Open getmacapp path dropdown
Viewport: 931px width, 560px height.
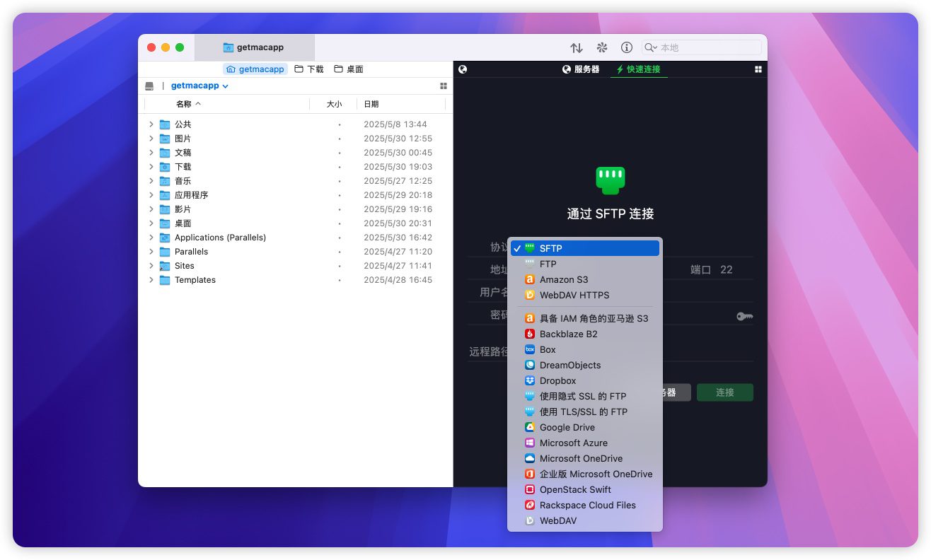(x=199, y=86)
